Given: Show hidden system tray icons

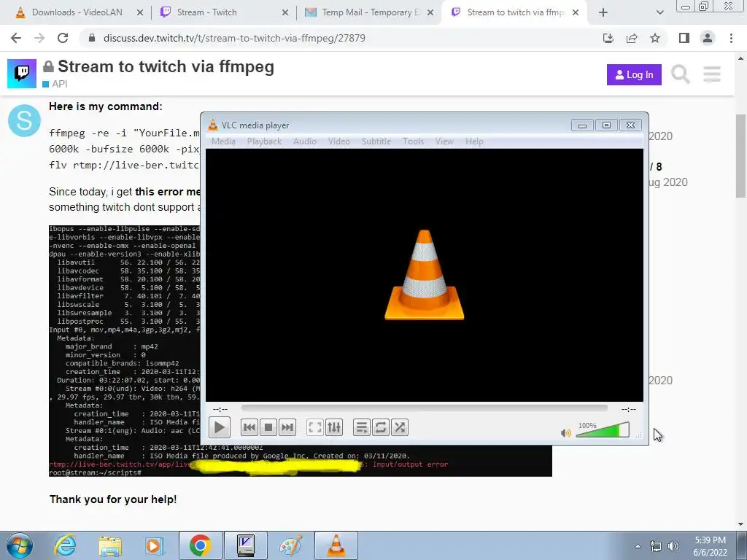Looking at the screenshot, I should [x=638, y=546].
